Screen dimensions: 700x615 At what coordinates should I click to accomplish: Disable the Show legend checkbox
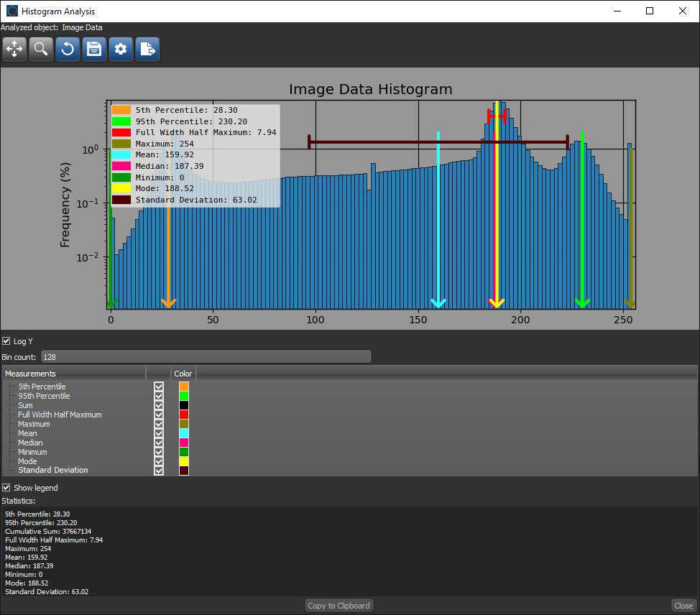tap(6, 487)
